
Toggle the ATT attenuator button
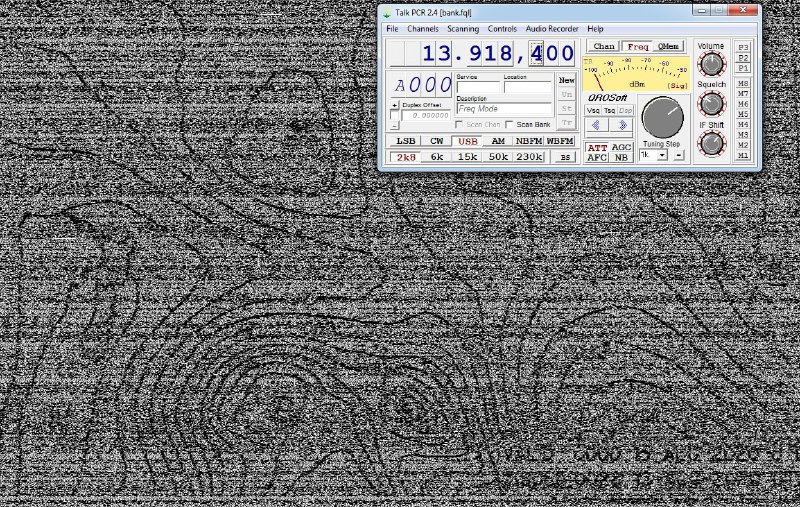pyautogui.click(x=597, y=147)
